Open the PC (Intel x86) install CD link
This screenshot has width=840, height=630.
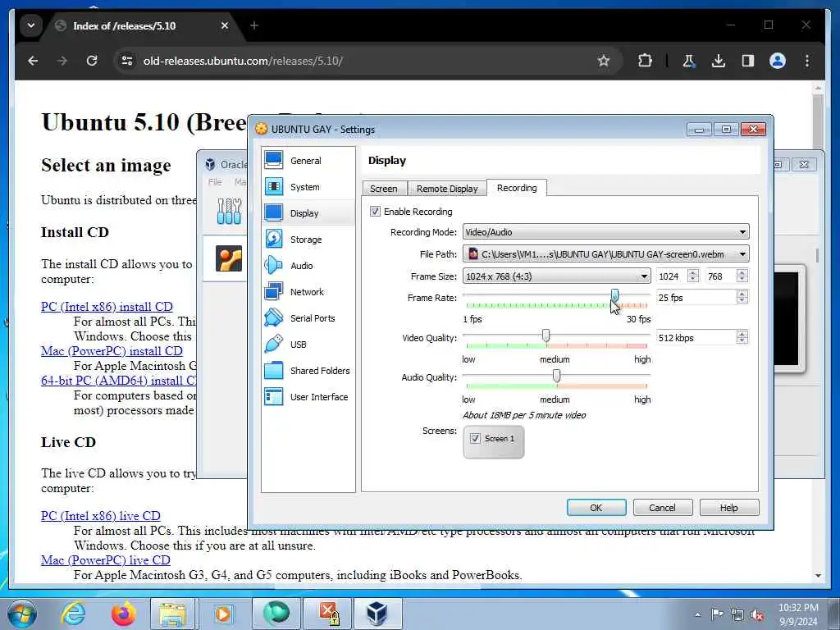click(107, 307)
